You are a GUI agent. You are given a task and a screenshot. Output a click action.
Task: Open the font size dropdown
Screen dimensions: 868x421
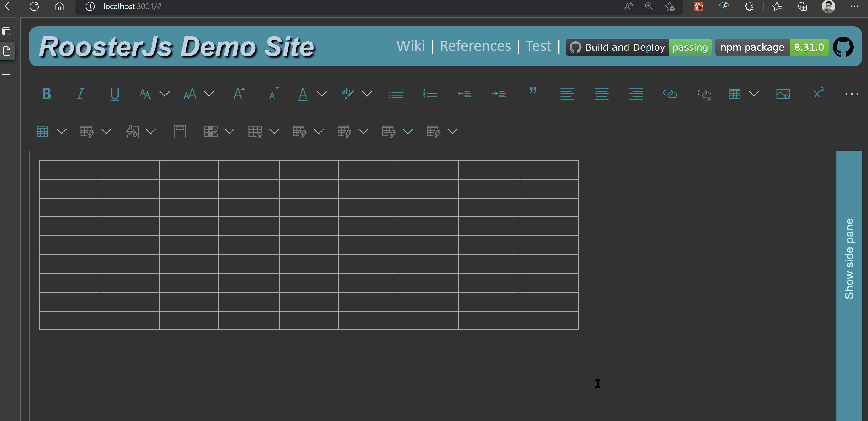click(210, 94)
